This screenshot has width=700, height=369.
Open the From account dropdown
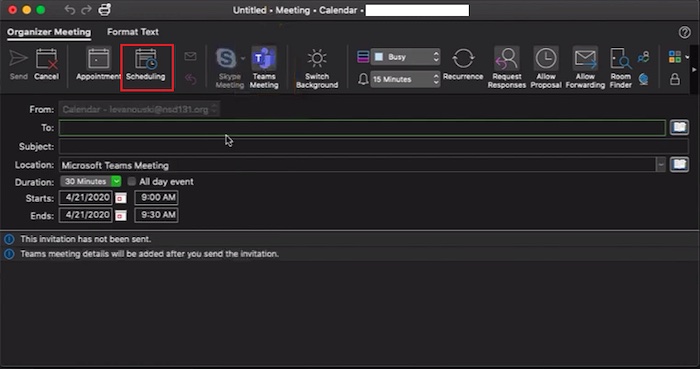tap(139, 109)
